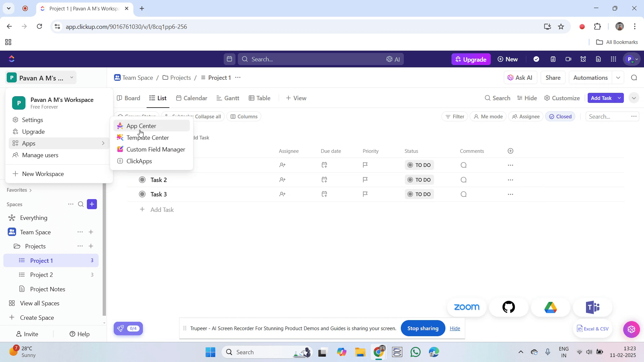
Task: Click the Record Clip video icon
Action: pos(568,59)
